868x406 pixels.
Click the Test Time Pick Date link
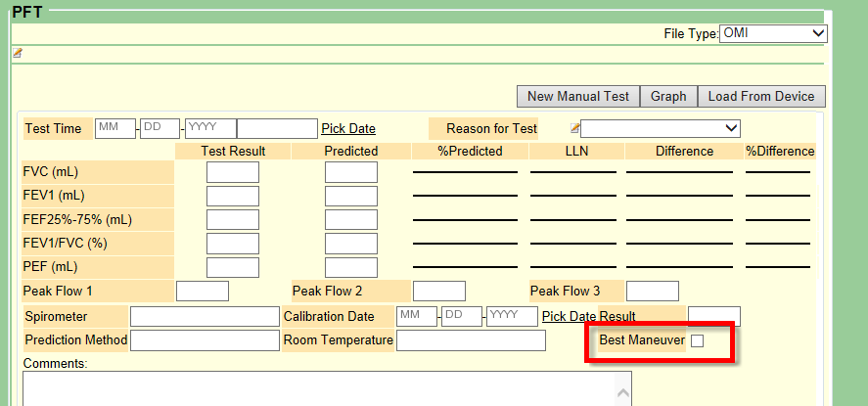(348, 128)
